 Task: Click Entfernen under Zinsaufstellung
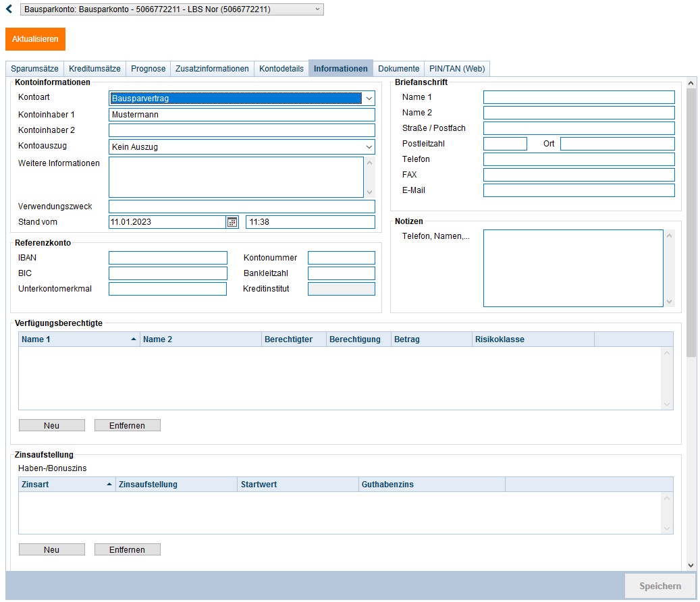[x=127, y=549]
